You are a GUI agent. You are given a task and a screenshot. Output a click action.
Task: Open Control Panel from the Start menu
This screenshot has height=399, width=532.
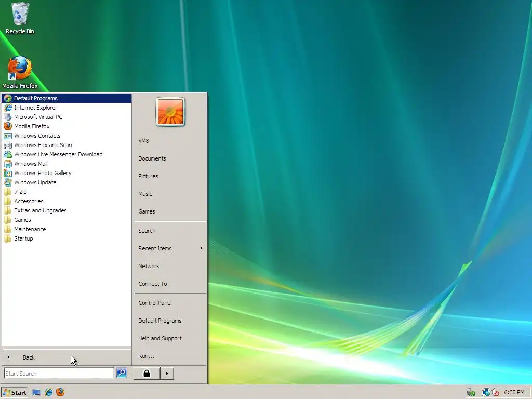(x=170, y=303)
